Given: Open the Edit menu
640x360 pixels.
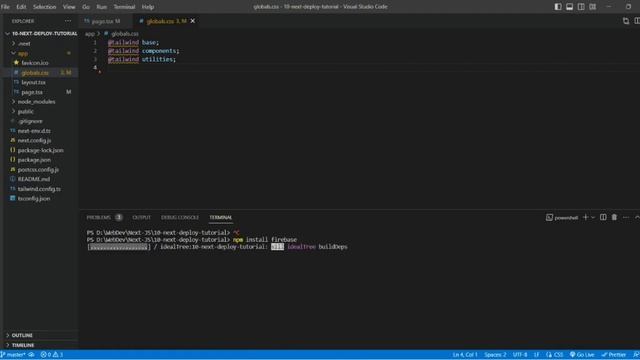Looking at the screenshot, I should tap(21, 7).
